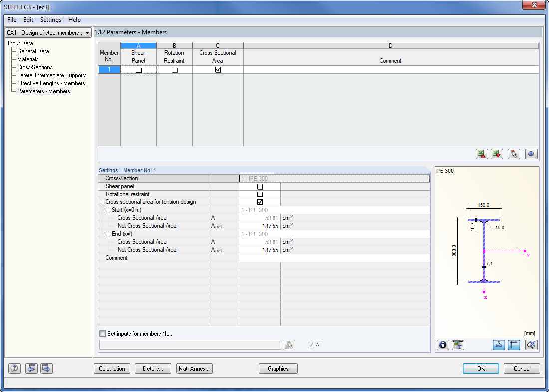This screenshot has width=549, height=392.
Task: Open the File menu
Action: point(12,20)
